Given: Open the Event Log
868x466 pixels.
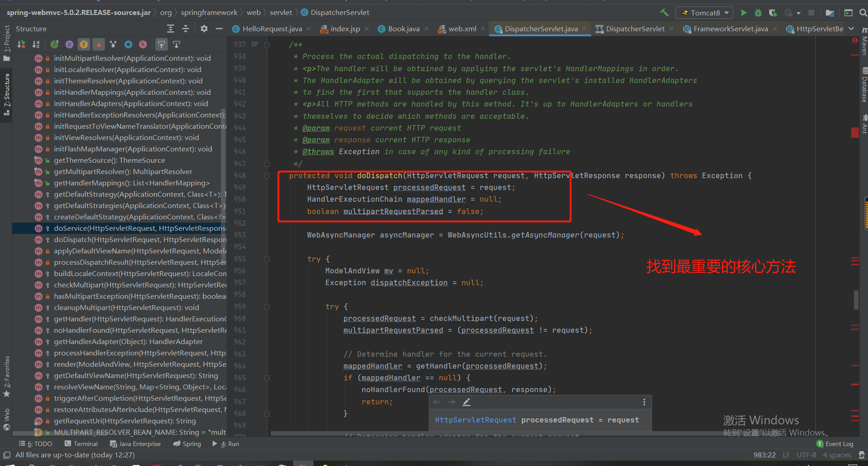Looking at the screenshot, I should [x=835, y=444].
